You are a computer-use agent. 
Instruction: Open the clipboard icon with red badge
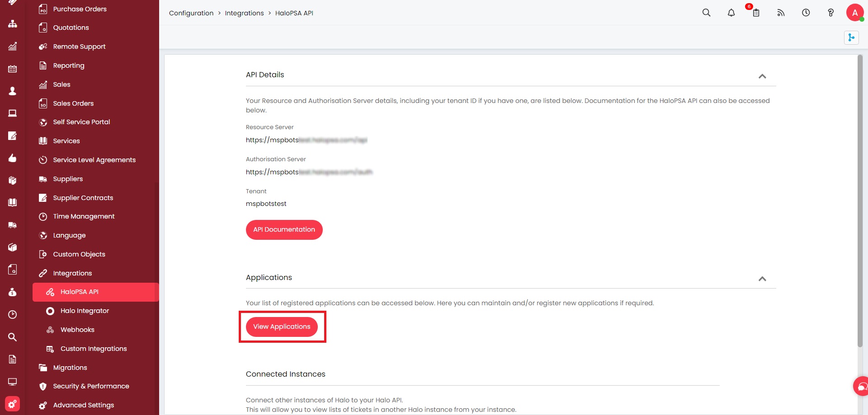click(x=756, y=13)
